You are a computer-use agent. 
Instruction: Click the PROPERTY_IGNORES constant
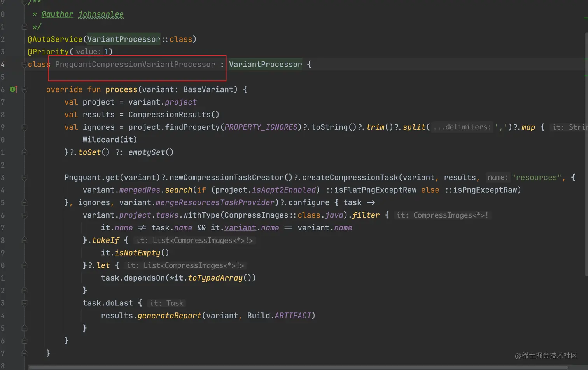(261, 127)
